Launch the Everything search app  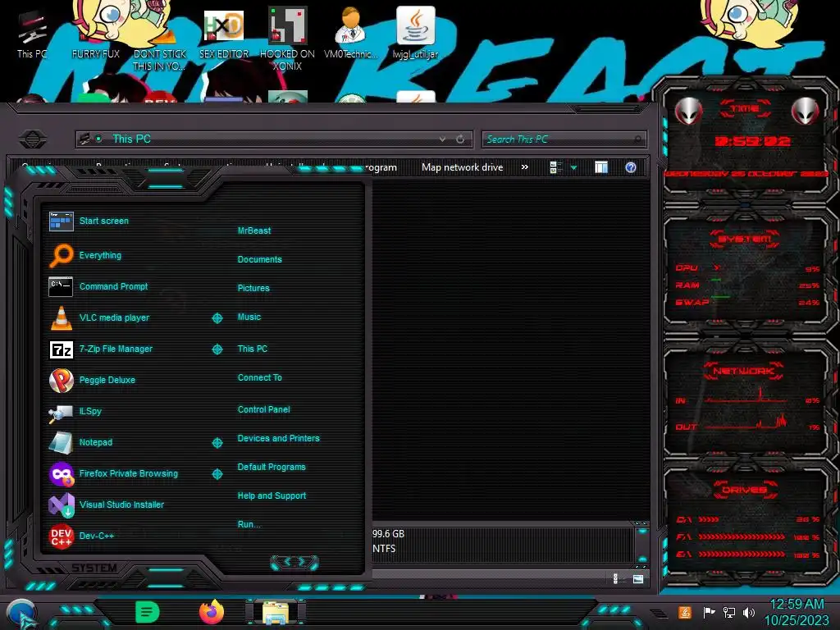coord(85,256)
